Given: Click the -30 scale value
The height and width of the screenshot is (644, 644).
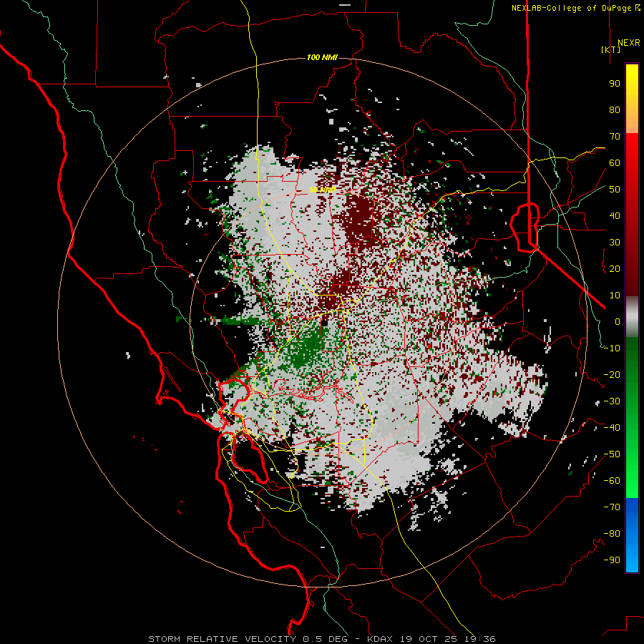Looking at the screenshot, I should (612, 401).
